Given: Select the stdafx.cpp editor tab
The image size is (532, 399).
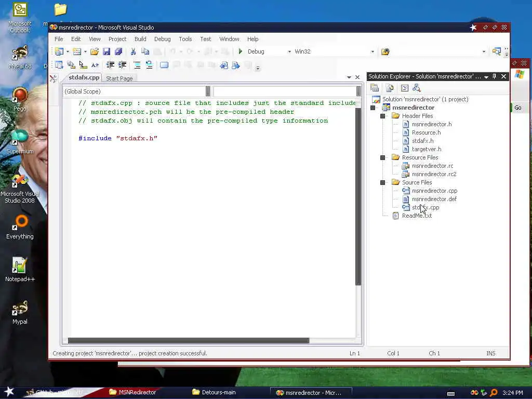Looking at the screenshot, I should click(x=84, y=78).
